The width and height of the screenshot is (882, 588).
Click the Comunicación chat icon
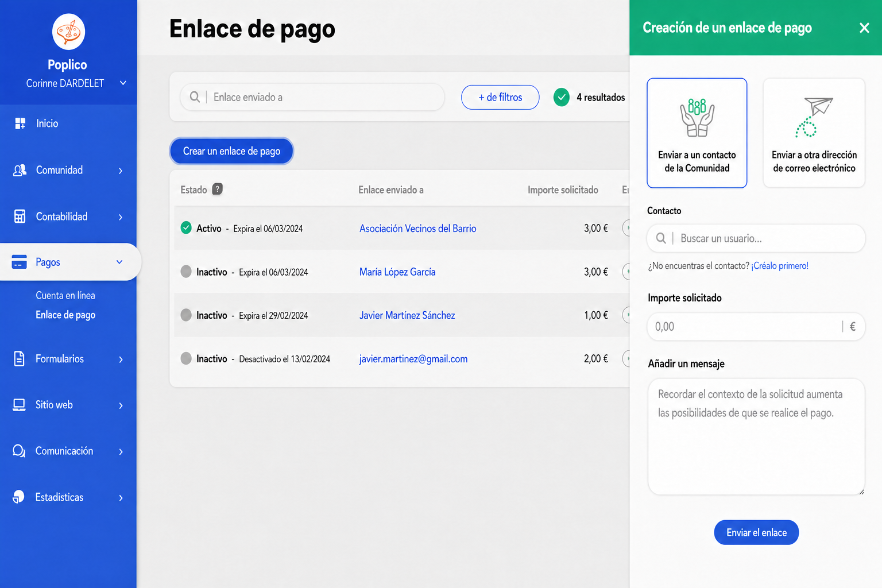click(20, 451)
